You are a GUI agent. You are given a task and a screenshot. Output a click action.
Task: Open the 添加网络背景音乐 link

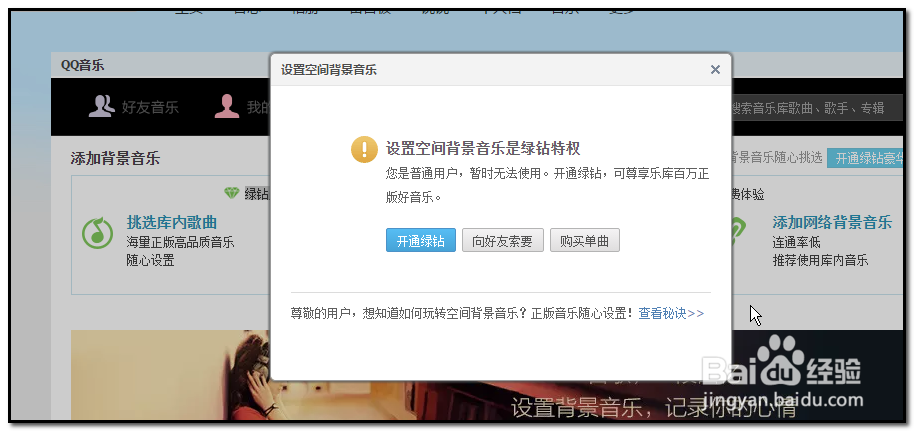coord(832,222)
